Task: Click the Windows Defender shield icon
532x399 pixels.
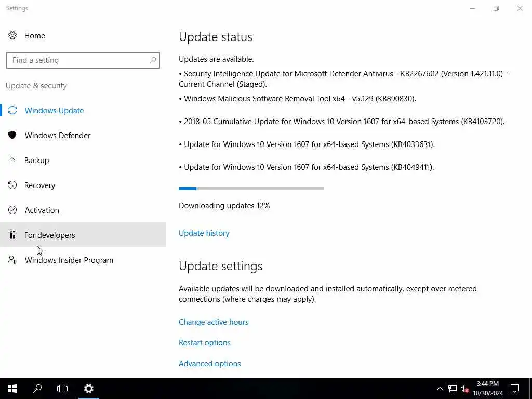Action: [x=12, y=135]
